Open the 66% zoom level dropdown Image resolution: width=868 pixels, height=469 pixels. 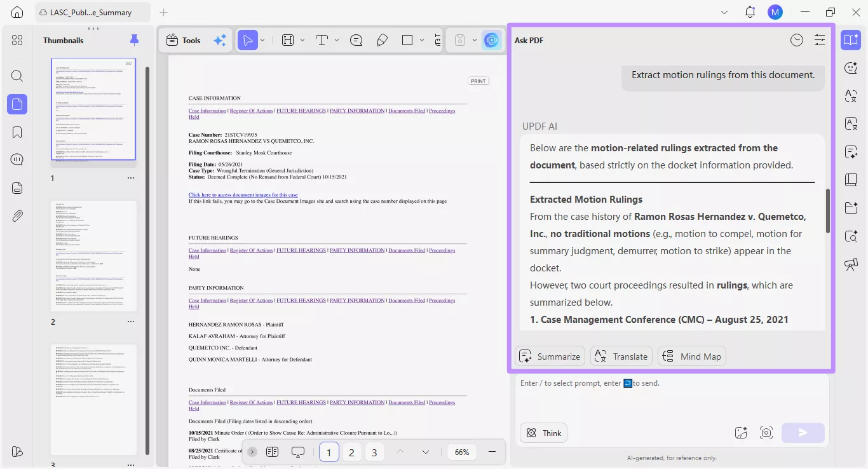(462, 452)
